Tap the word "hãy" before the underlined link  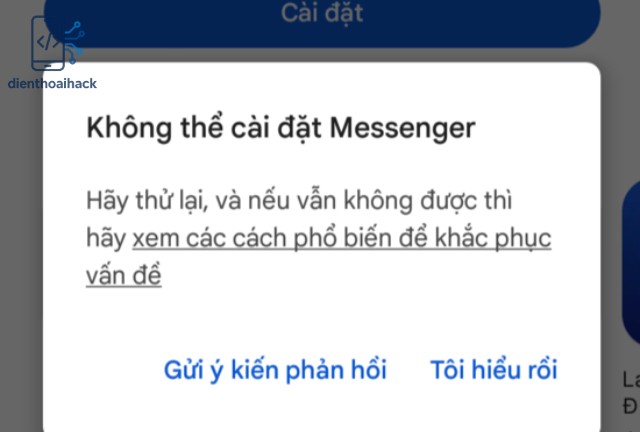click(106, 238)
